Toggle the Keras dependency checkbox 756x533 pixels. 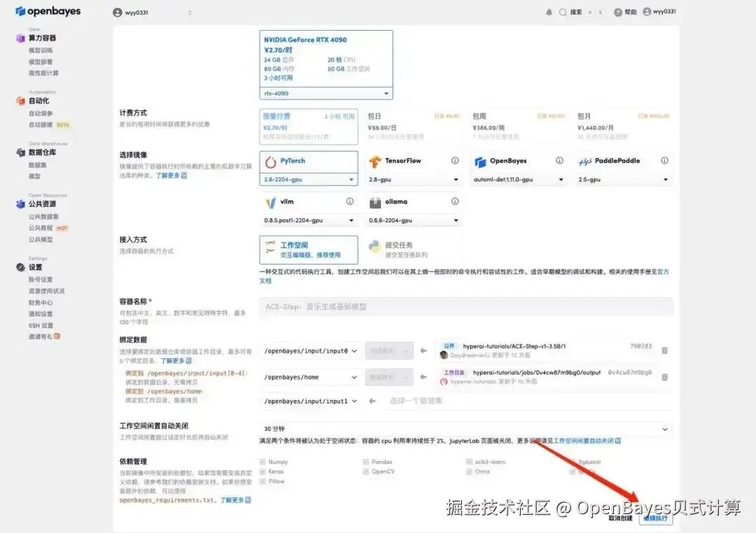coord(262,471)
